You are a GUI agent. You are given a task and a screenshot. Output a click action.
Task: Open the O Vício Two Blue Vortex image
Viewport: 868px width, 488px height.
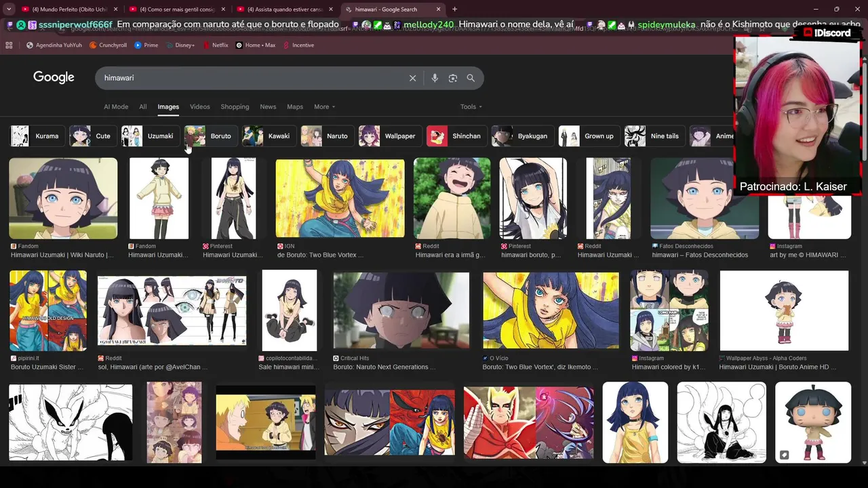coord(551,310)
